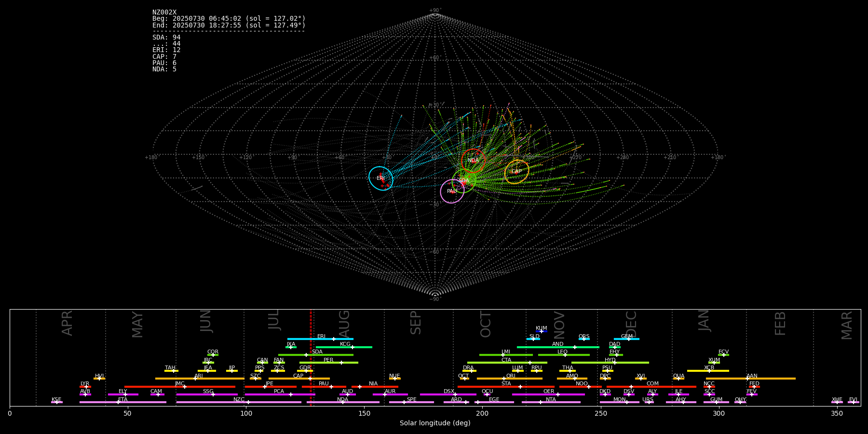
Task: Click the ORI shower bar label
Action: coord(511,376)
